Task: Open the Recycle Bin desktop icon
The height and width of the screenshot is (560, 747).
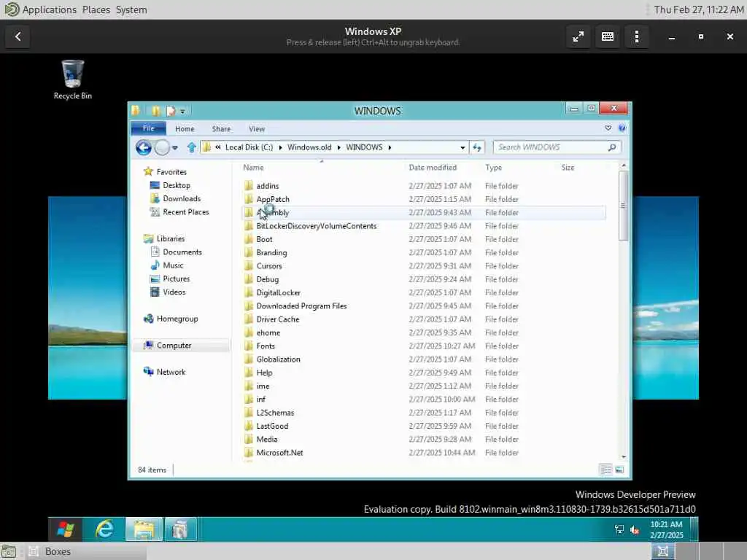Action: click(x=72, y=79)
